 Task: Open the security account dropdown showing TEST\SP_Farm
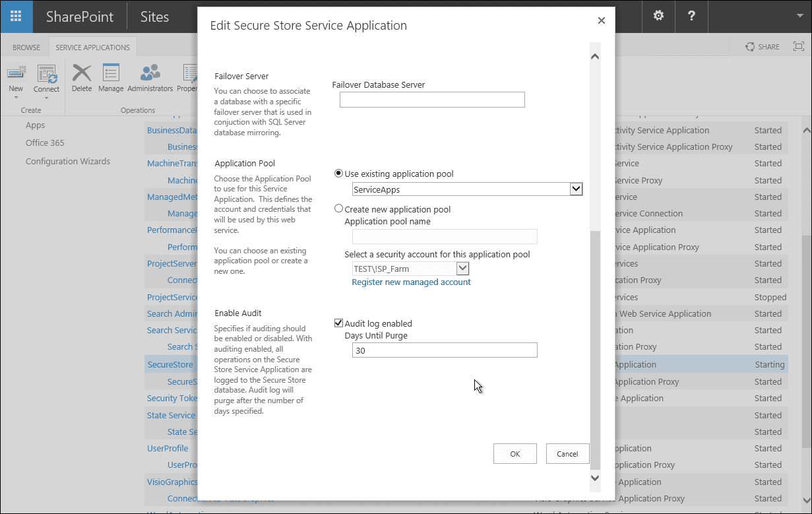(462, 268)
